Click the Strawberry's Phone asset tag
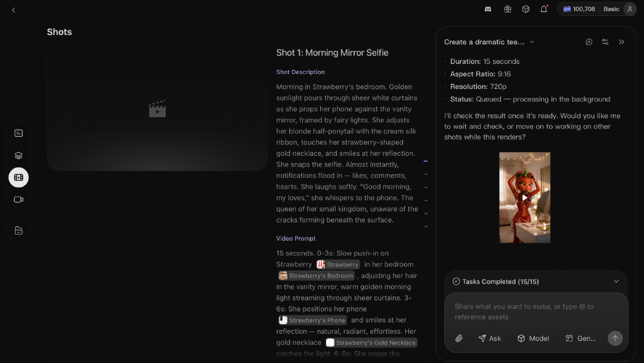 tap(312, 320)
